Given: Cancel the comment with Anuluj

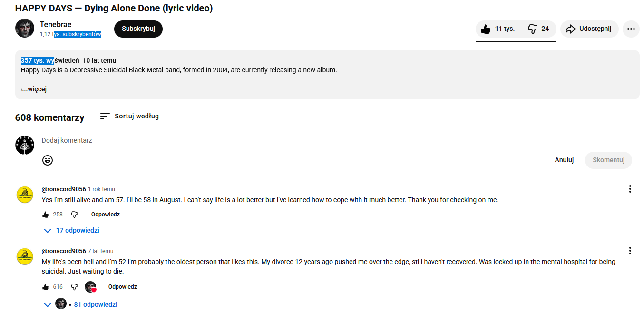Looking at the screenshot, I should (x=564, y=160).
